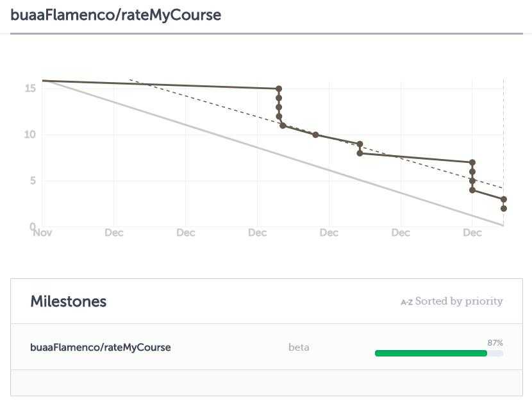Click the data point at value 11

[283, 126]
